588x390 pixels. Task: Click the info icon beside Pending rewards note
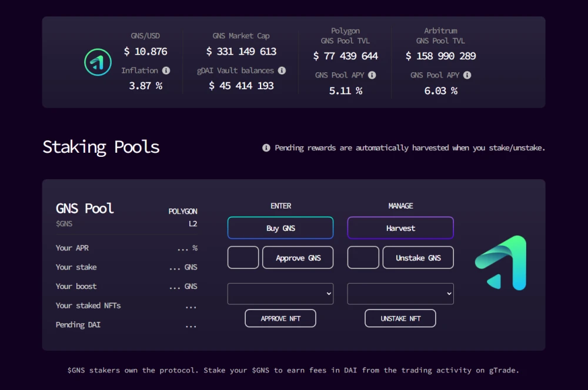266,147
